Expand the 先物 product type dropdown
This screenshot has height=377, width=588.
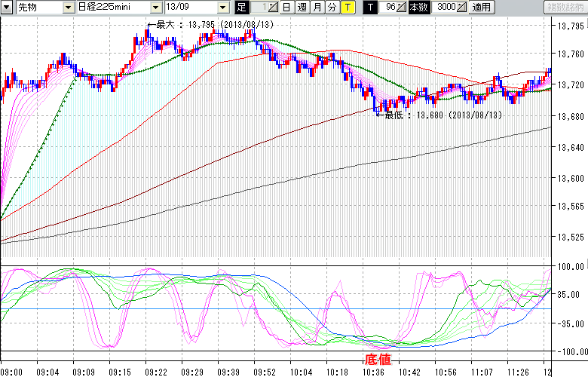pos(68,7)
